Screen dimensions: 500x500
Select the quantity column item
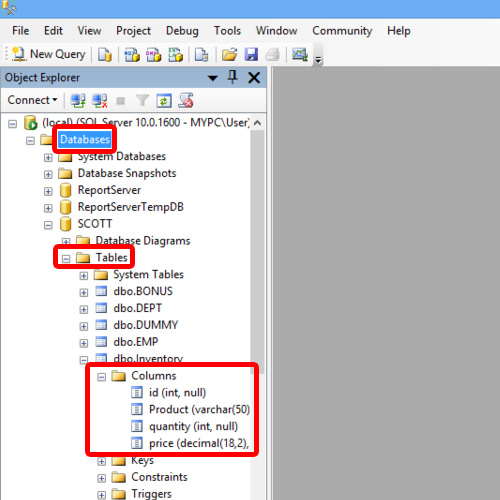click(193, 426)
